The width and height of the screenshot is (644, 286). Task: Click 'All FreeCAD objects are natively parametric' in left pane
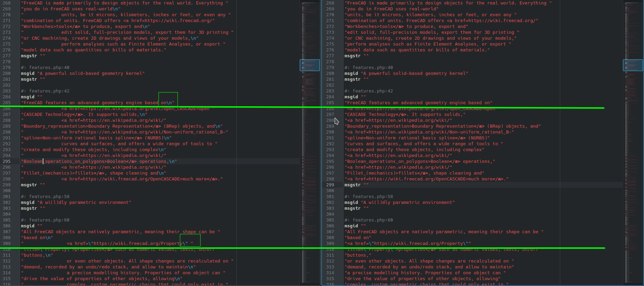tap(82, 232)
